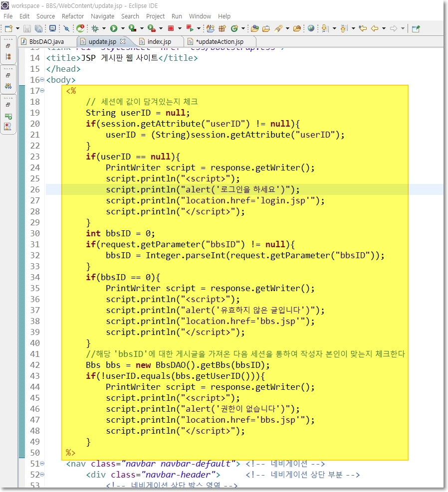
Task: Open the Project menu
Action: 155,16
